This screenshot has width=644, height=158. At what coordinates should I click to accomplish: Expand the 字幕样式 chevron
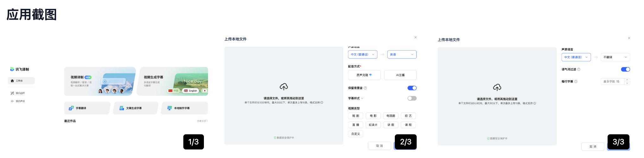coord(362,99)
